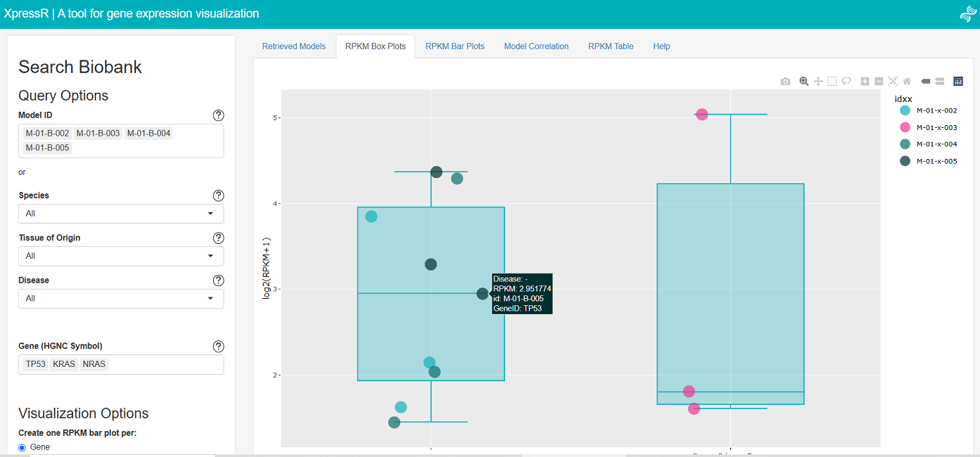The image size is (980, 457).
Task: Click the Autoscale icon in plot toolbar
Action: pyautogui.click(x=893, y=82)
